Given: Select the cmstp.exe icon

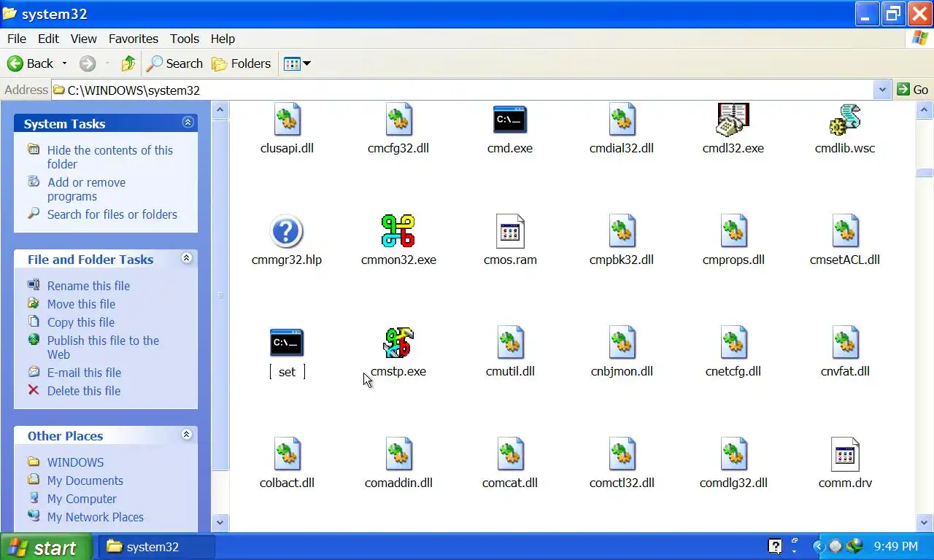Looking at the screenshot, I should click(398, 343).
